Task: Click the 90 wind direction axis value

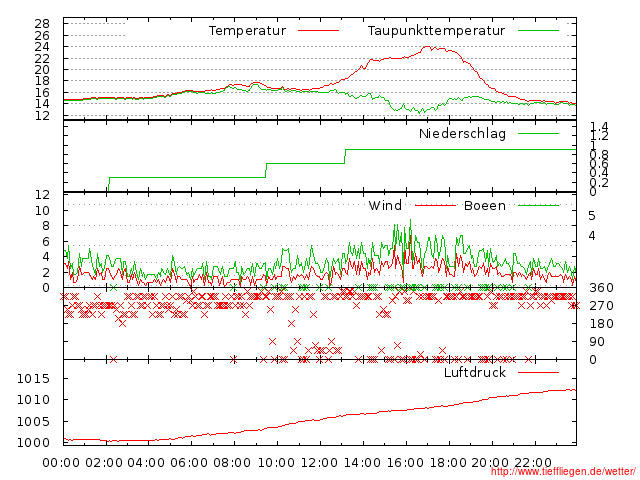Action: 597,342
